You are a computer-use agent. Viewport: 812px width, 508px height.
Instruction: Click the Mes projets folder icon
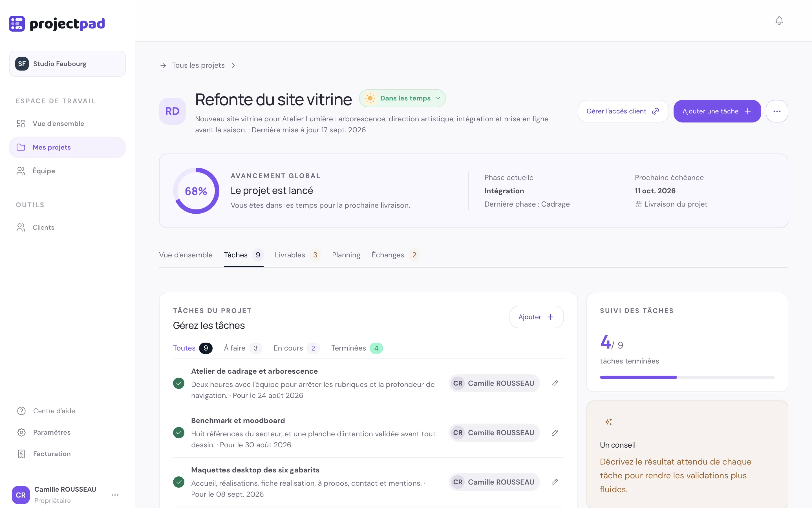click(21, 147)
